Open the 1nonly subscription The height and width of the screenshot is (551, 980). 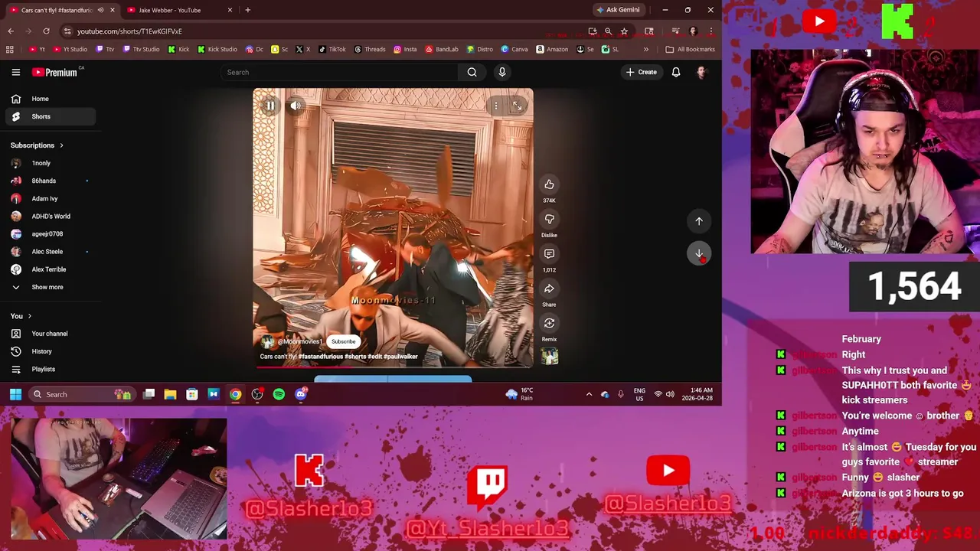pos(51,163)
